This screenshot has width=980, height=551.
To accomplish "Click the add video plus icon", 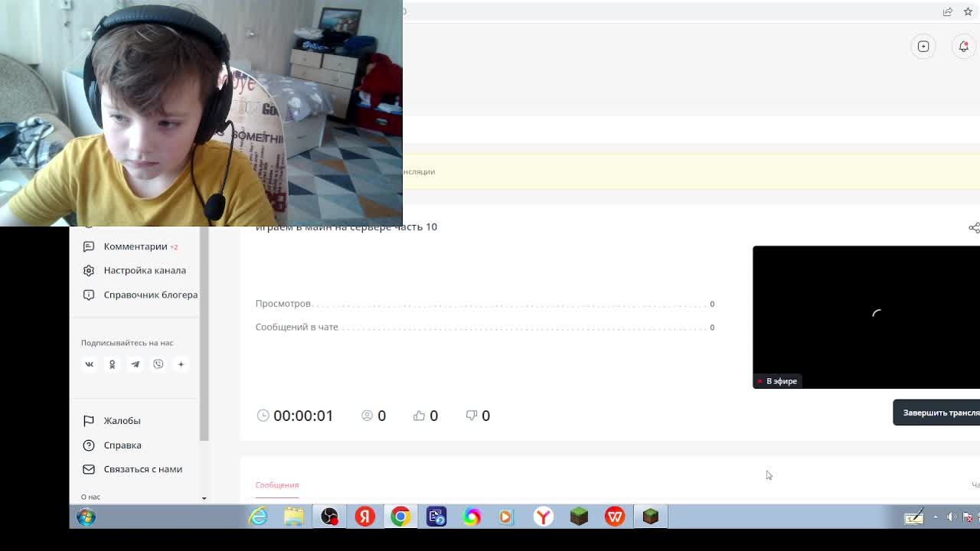I will pyautogui.click(x=923, y=47).
